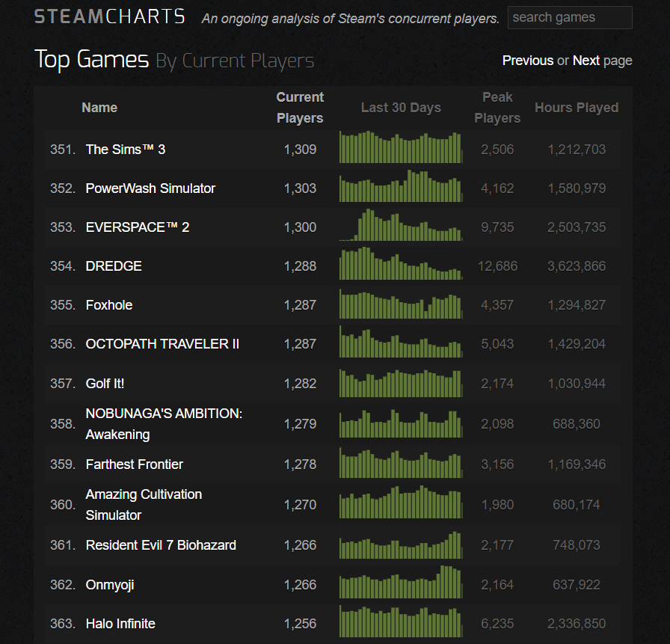Image resolution: width=670 pixels, height=644 pixels.
Task: Click the Name column header
Action: click(99, 107)
